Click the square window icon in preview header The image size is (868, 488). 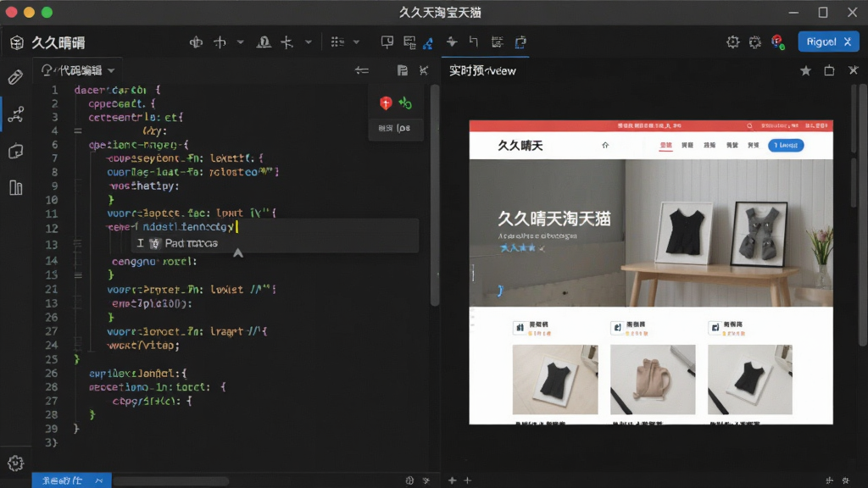click(829, 70)
